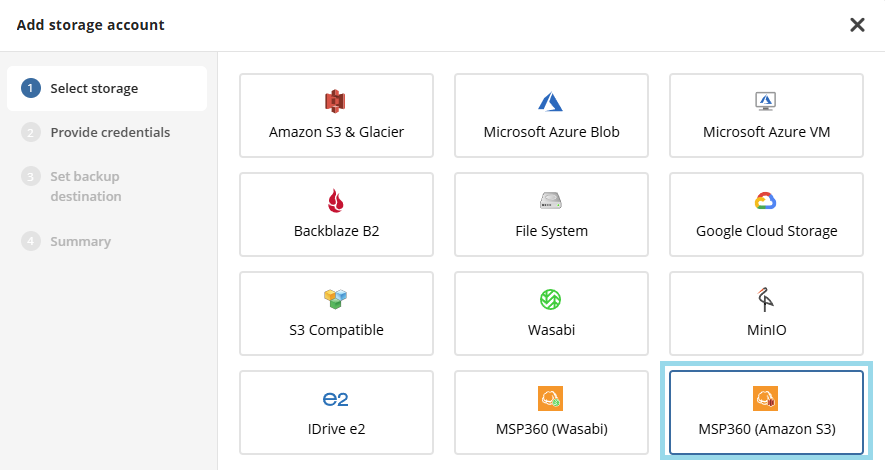This screenshot has height=470, width=885.
Task: Select Google Cloud Storage label
Action: click(x=766, y=231)
